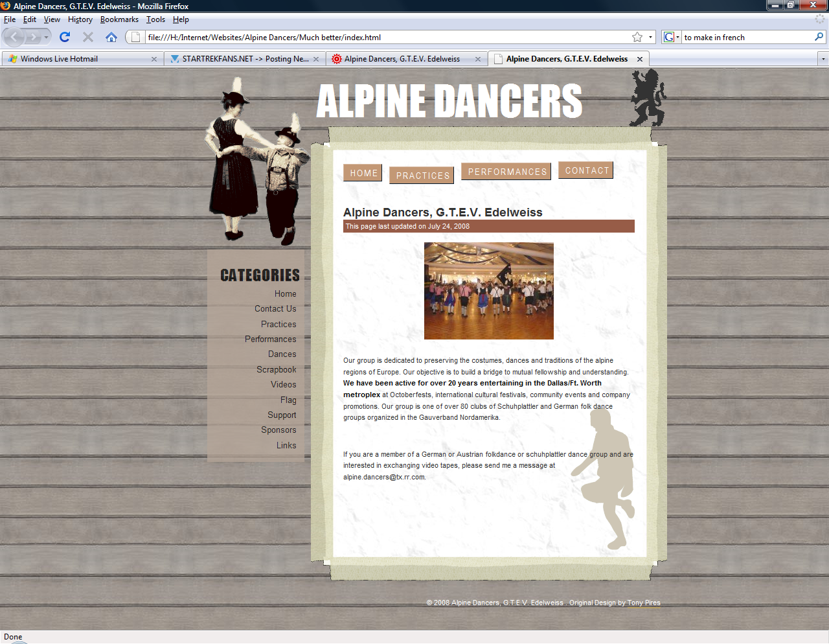829x644 pixels.
Task: Close the Windows Live Hotmail tab
Action: click(154, 59)
